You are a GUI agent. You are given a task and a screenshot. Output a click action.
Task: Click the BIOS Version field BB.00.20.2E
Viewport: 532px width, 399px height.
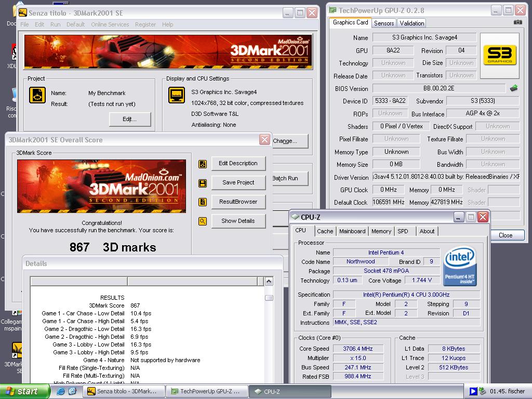pos(438,88)
